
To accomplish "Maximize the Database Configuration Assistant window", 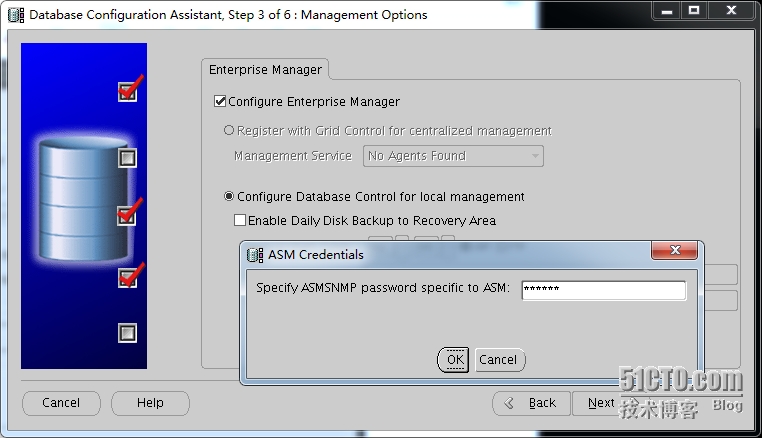I will coord(694,11).
